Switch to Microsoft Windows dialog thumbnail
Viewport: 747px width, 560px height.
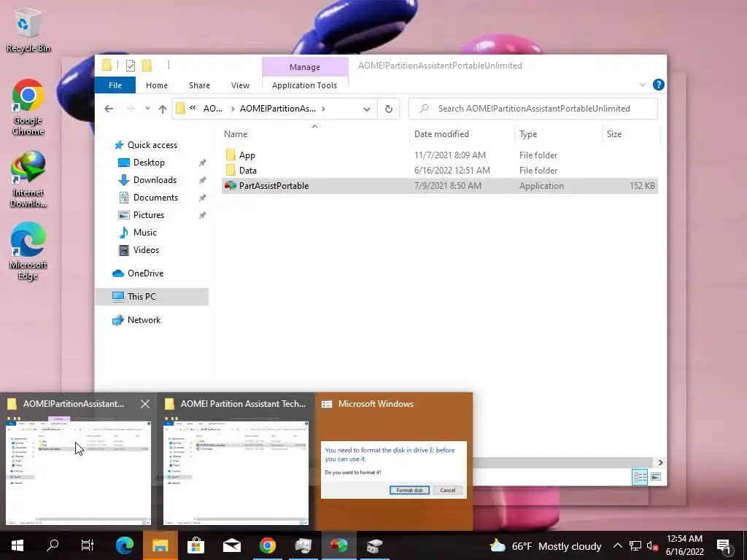[393, 461]
